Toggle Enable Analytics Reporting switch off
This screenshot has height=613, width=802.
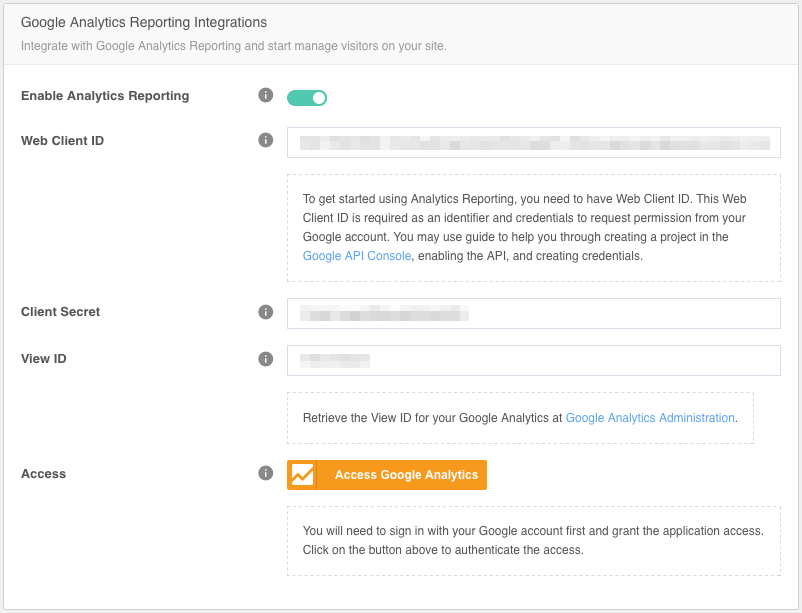tap(307, 98)
